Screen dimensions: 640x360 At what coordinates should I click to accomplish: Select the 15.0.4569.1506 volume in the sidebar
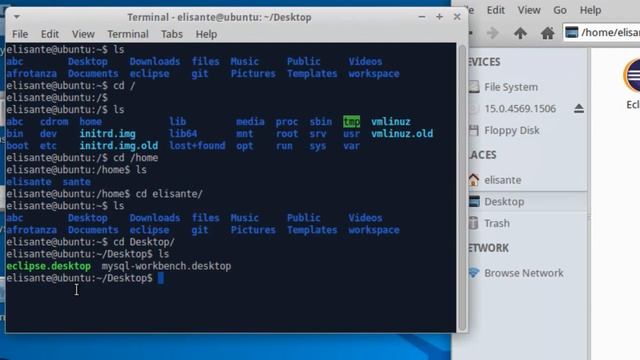[x=520, y=109]
